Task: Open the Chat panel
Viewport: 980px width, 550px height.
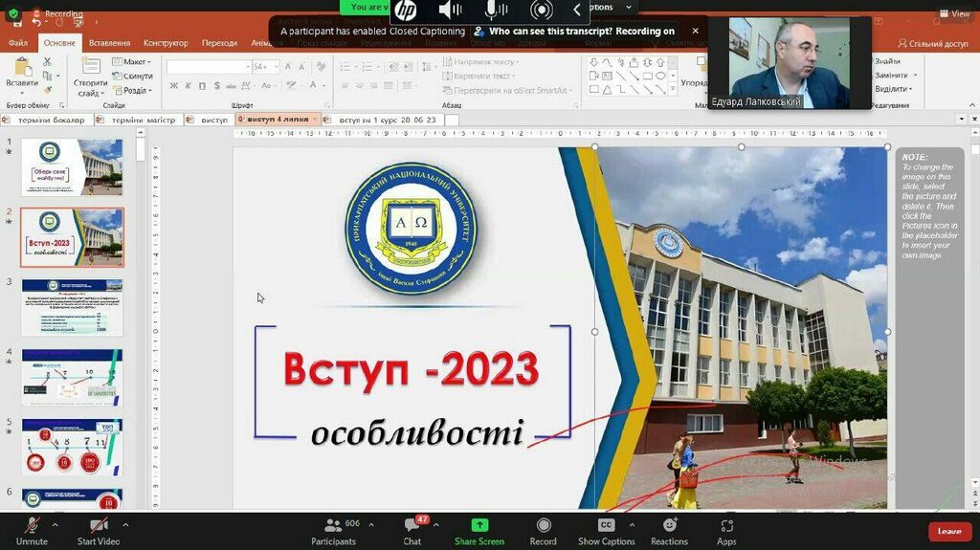Action: (412, 526)
